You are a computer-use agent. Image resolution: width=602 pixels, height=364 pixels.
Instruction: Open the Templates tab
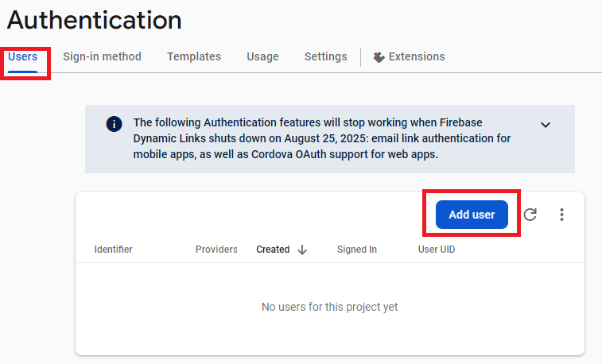point(194,56)
